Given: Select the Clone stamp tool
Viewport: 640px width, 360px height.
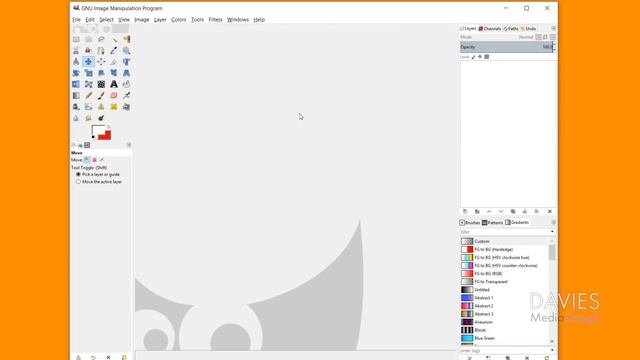Looking at the screenshot, I should [101, 107].
